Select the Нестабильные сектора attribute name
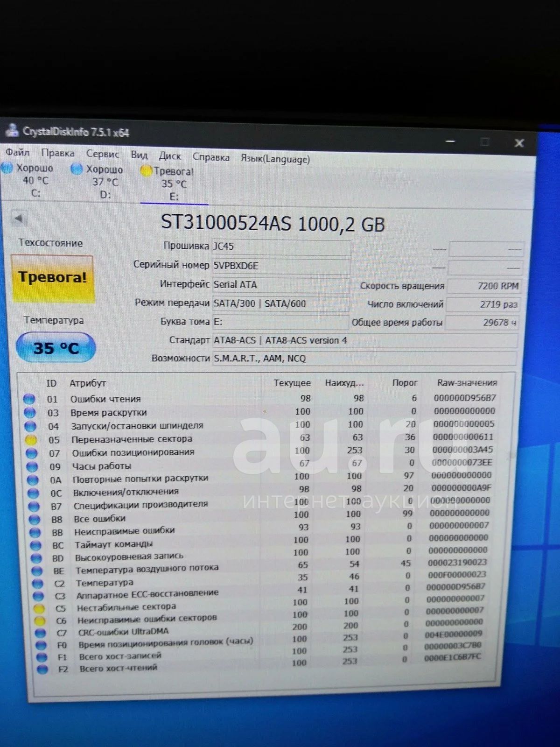The width and height of the screenshot is (560, 747). tap(126, 607)
